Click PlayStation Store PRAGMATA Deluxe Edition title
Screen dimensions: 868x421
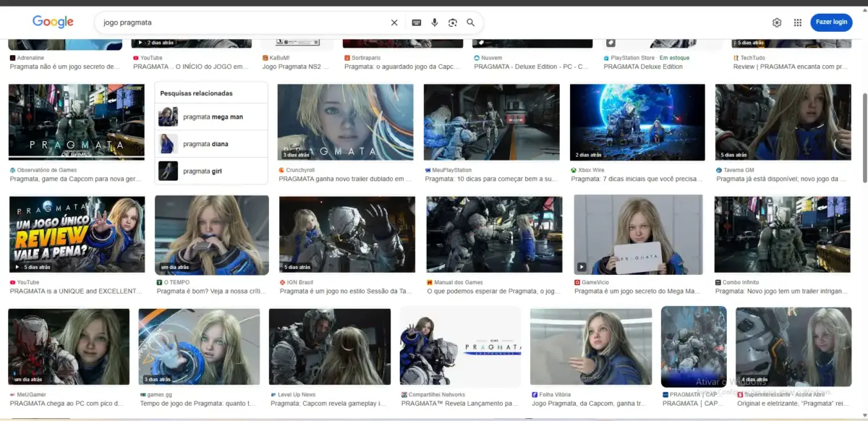pos(643,67)
